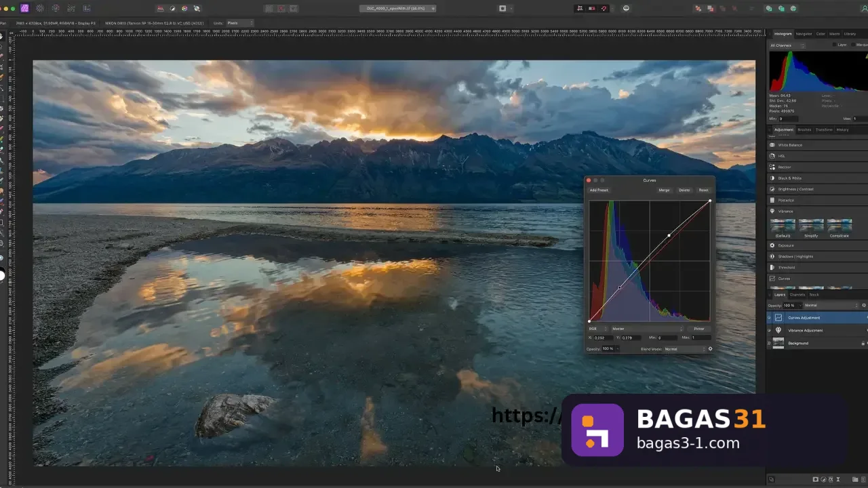Click the Merge button in Curves dialog
This screenshot has width=868, height=488.
[664, 190]
